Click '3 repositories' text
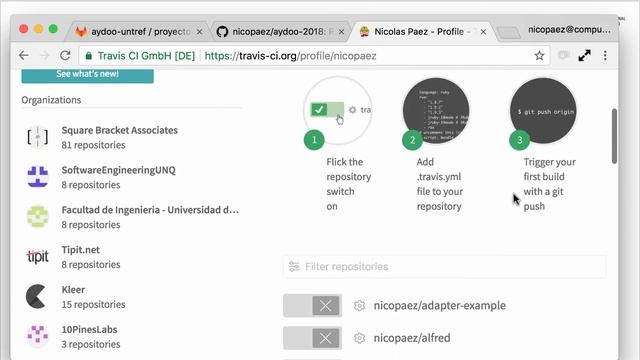The image size is (640, 360). pyautogui.click(x=91, y=344)
